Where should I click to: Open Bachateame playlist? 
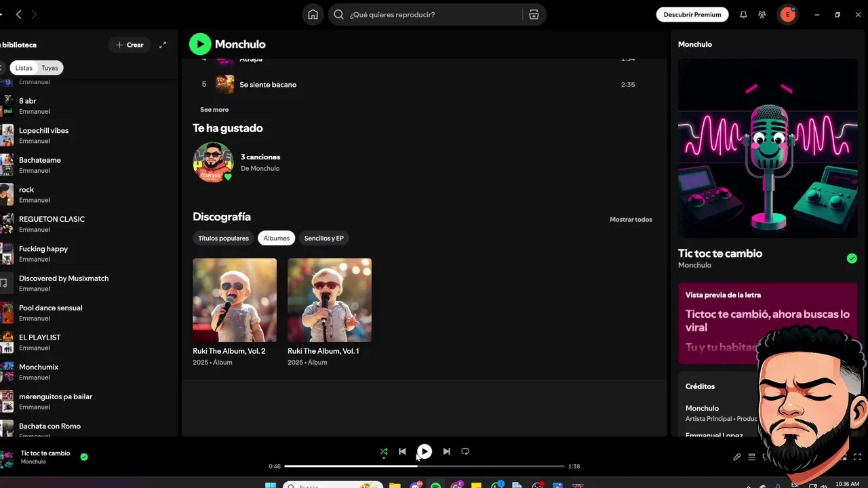pyautogui.click(x=88, y=165)
